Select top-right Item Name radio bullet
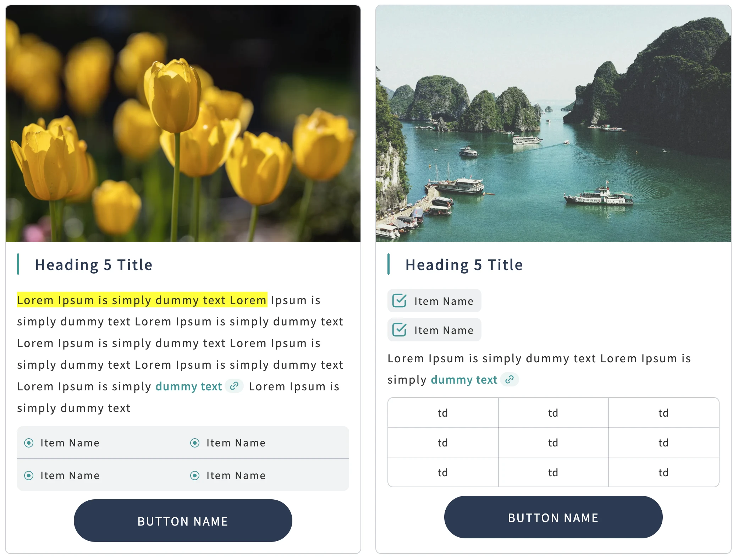The height and width of the screenshot is (560, 738). click(x=195, y=443)
